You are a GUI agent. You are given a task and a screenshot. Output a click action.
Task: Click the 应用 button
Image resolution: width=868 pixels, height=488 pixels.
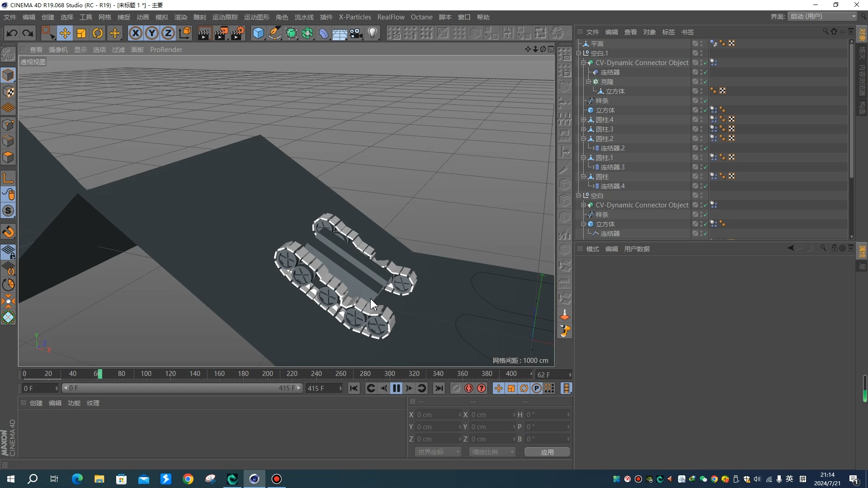point(547,452)
